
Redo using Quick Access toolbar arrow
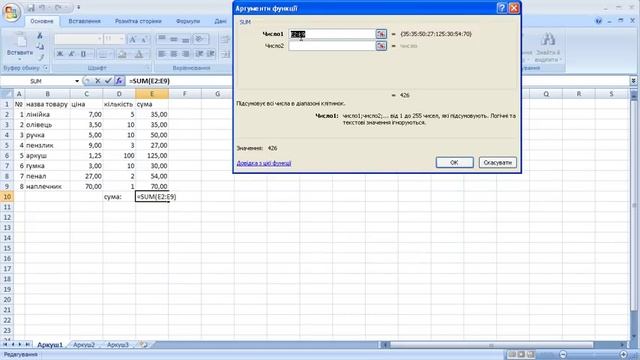point(58,7)
